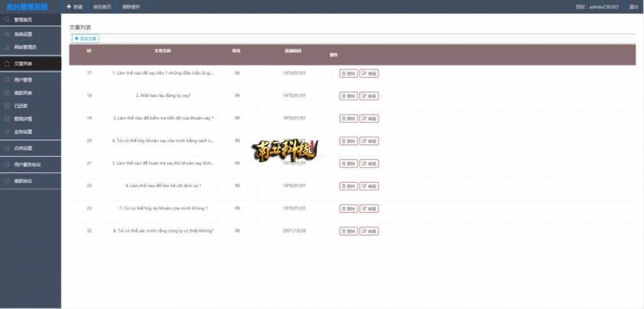The image size is (644, 309).
Task: Click the 合同设置 sidebar icon
Action: (7, 149)
